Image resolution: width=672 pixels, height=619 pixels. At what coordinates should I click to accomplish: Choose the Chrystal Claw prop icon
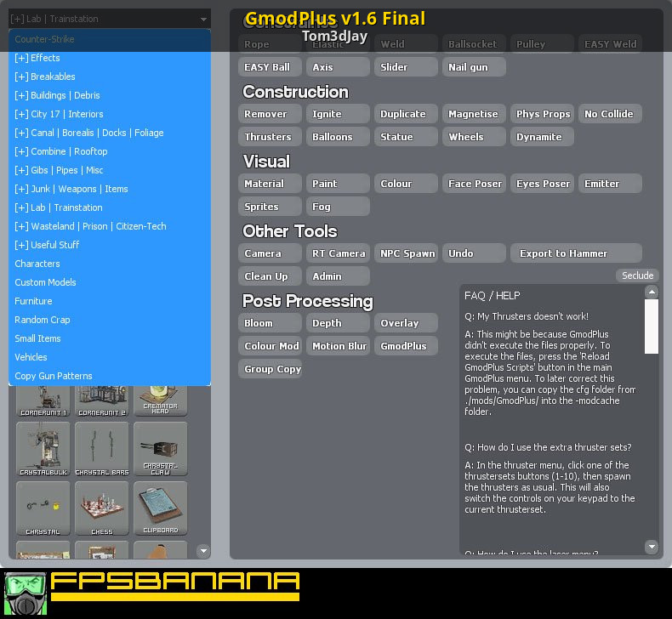(x=161, y=449)
